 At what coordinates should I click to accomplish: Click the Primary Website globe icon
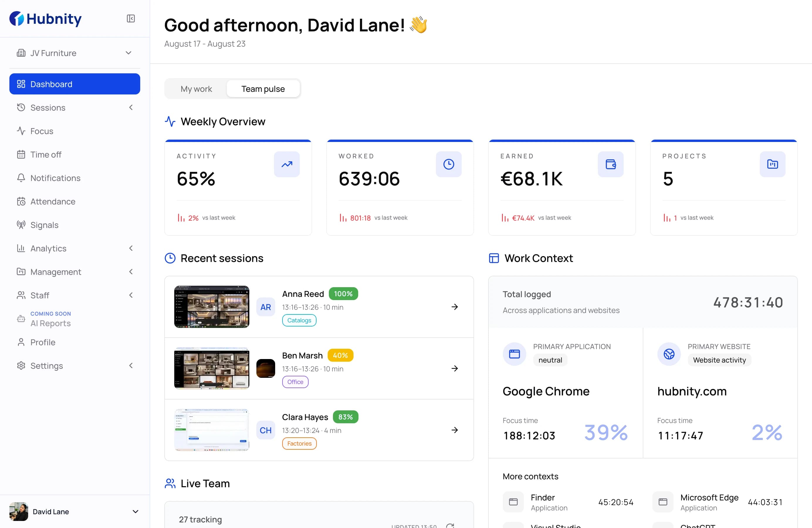pyautogui.click(x=669, y=354)
